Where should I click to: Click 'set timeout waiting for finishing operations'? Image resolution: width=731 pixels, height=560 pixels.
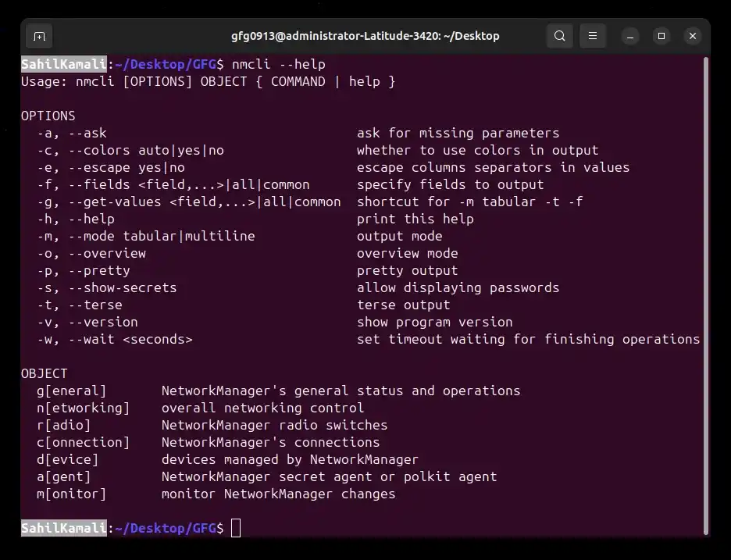pos(528,340)
